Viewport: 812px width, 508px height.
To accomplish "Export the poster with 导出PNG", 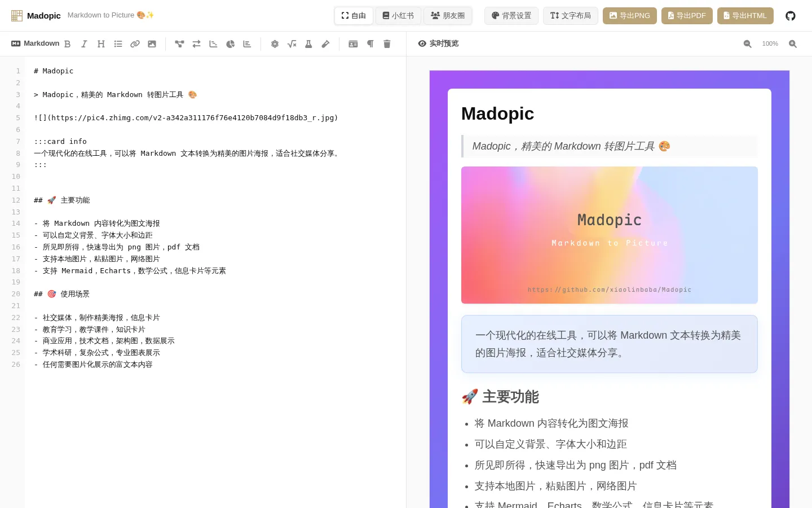I will click(x=630, y=16).
